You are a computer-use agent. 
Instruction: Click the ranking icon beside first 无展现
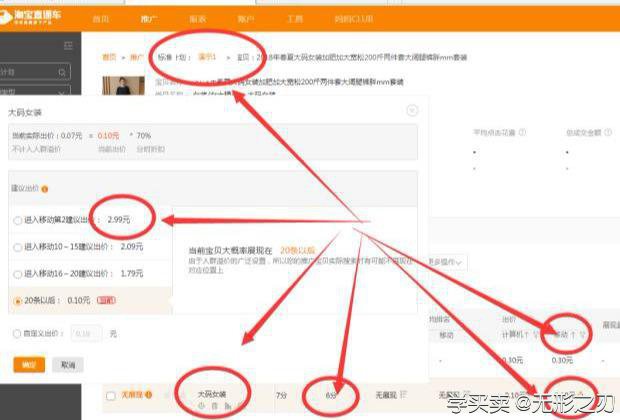pyautogui.click(x=403, y=395)
